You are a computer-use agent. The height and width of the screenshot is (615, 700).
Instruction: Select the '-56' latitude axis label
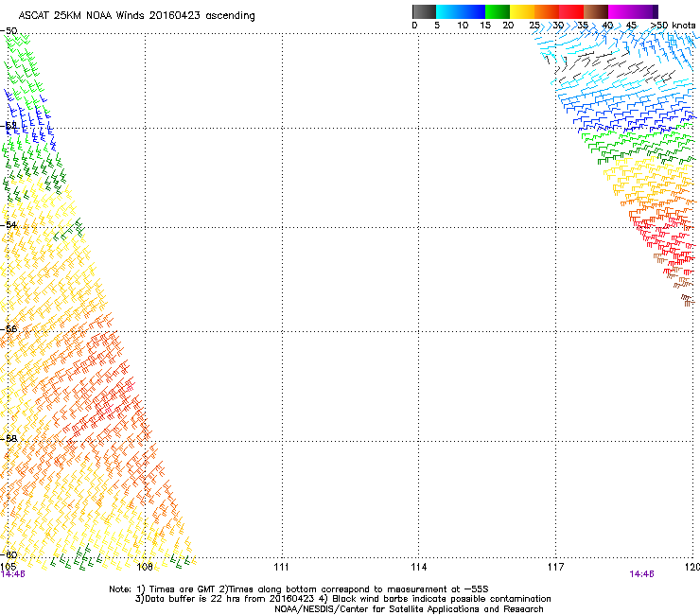pyautogui.click(x=9, y=328)
